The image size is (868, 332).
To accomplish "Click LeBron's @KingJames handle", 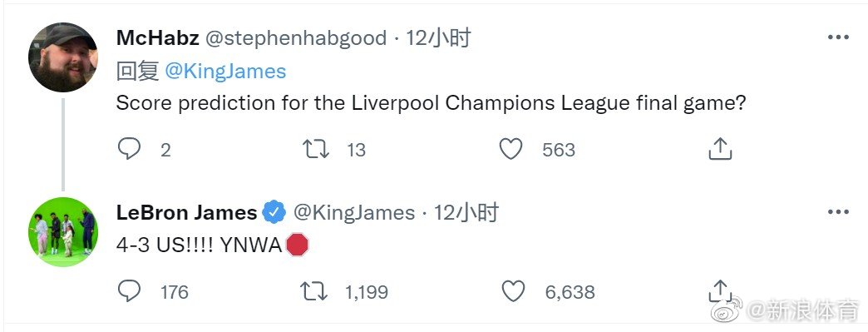I will coord(353,213).
